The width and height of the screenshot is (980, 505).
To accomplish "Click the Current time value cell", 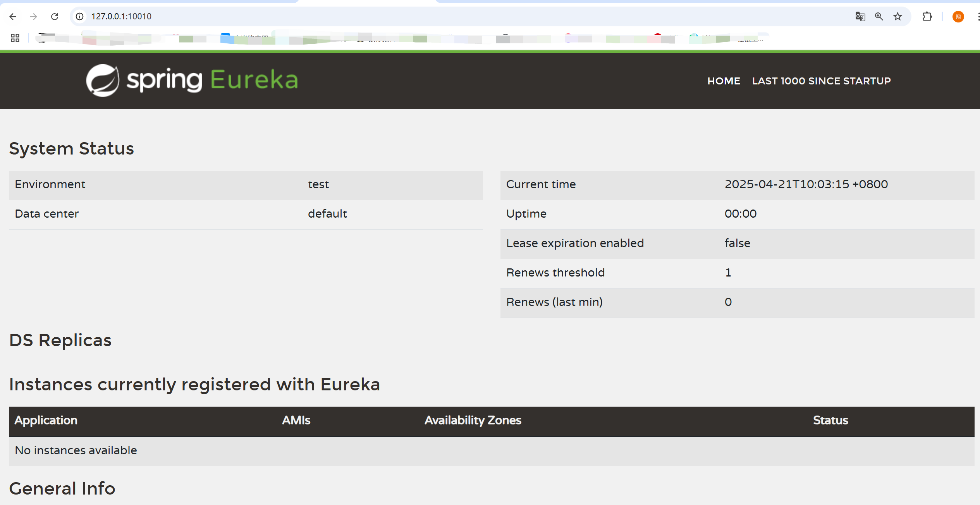I will click(806, 184).
